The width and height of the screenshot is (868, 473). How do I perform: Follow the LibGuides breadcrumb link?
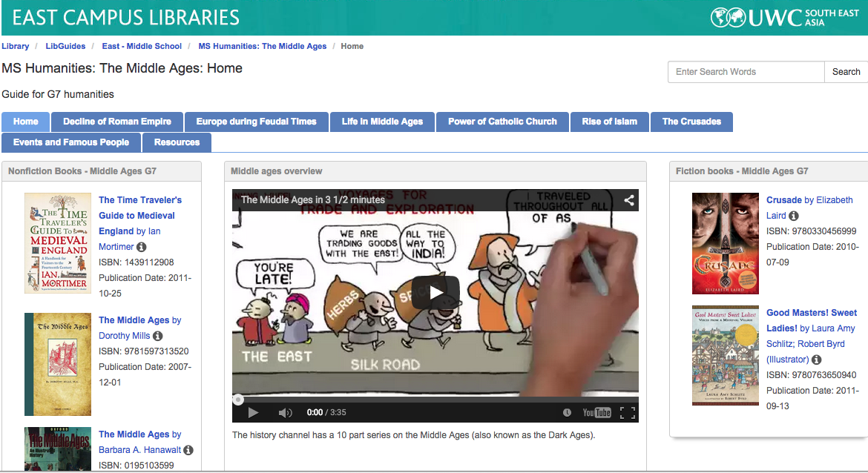(x=65, y=46)
